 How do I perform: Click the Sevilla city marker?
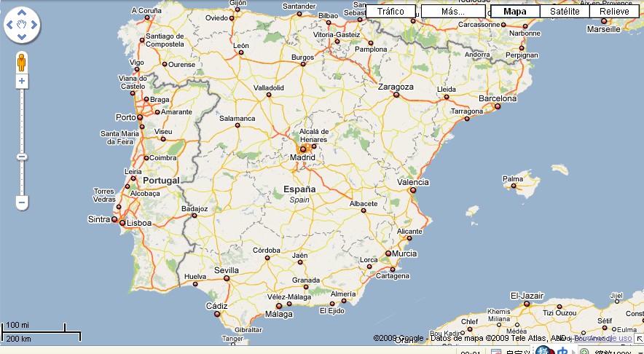pos(227,278)
